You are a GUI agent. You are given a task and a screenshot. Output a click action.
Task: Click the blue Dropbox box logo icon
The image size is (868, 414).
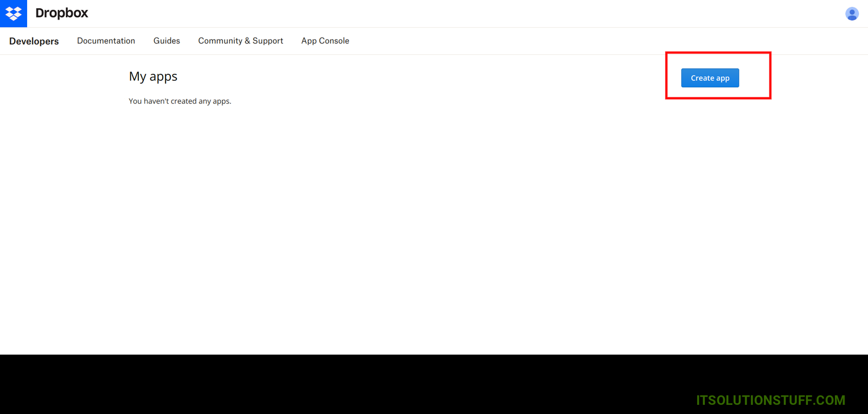(14, 14)
